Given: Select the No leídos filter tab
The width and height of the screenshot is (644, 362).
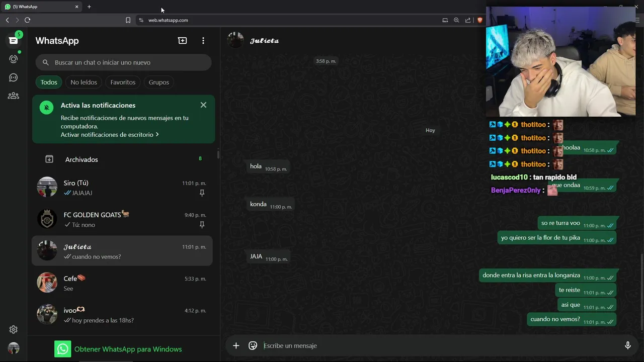Looking at the screenshot, I should [84, 82].
